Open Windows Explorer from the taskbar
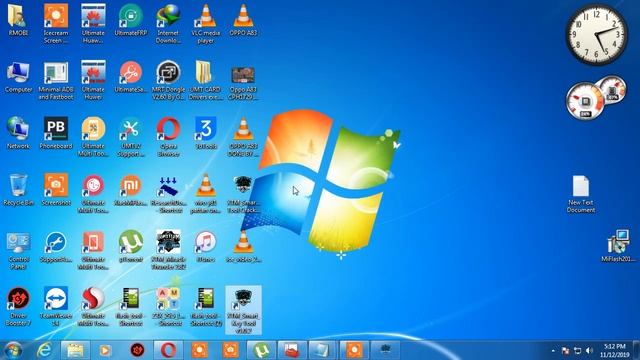Viewport: 640px width, 360px height. 76,350
